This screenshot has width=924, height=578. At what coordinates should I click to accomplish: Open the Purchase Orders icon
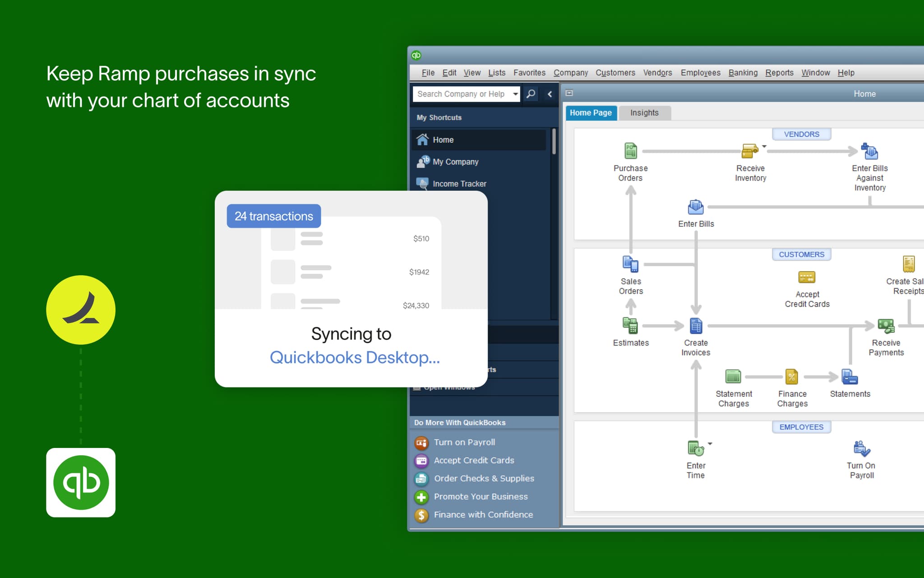630,150
